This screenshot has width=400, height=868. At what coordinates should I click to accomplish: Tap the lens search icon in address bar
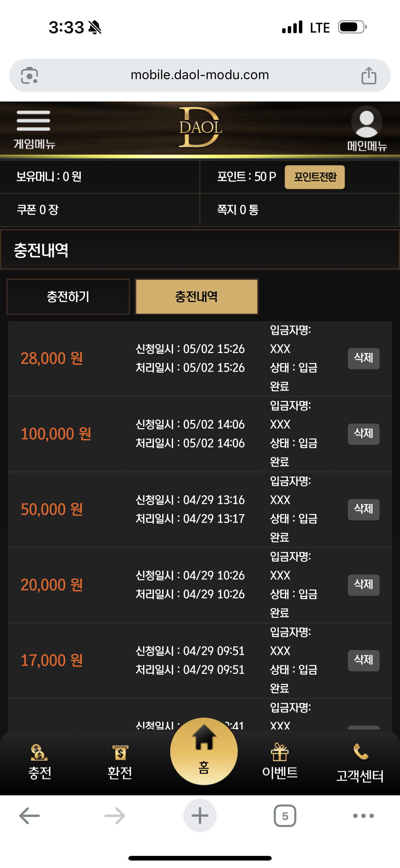(30, 75)
